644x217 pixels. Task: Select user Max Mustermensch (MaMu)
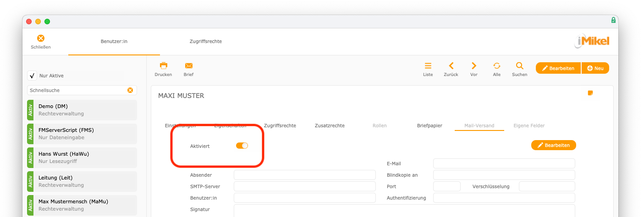pos(82,205)
